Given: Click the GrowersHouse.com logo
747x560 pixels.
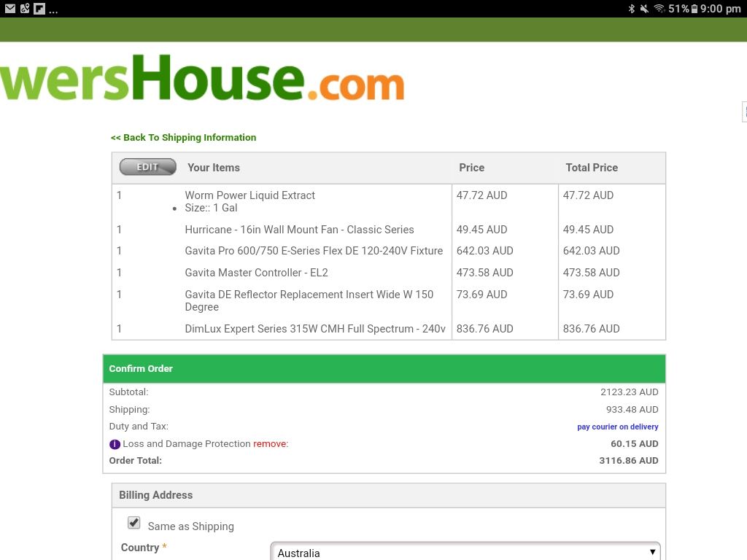Looking at the screenshot, I should (202, 77).
